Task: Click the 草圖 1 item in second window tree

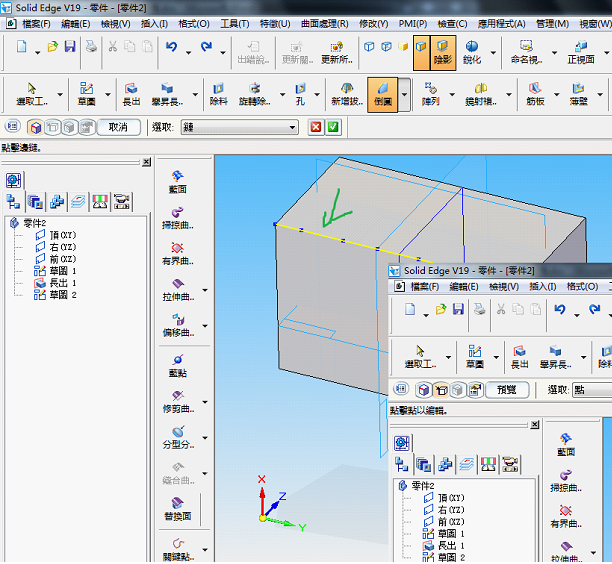Action: (x=444, y=534)
